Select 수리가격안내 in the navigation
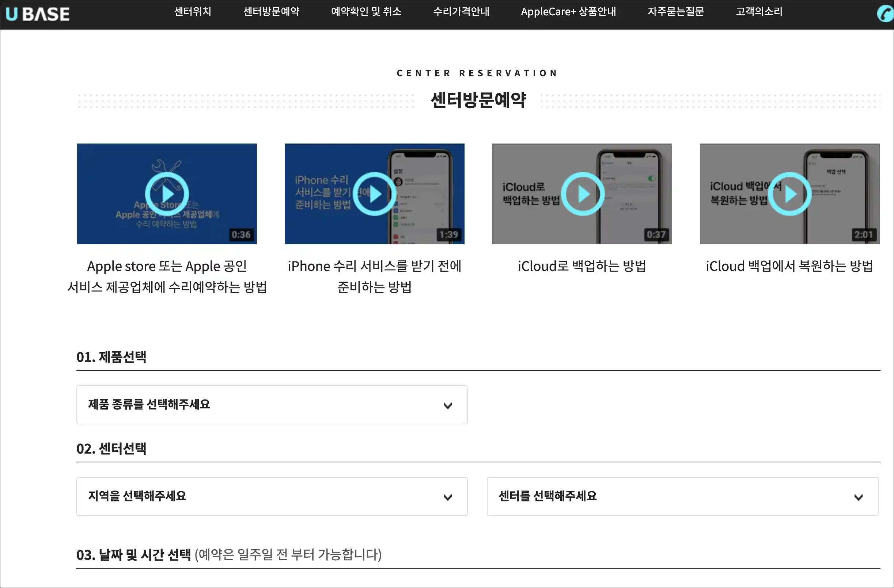This screenshot has height=588, width=894. click(461, 12)
